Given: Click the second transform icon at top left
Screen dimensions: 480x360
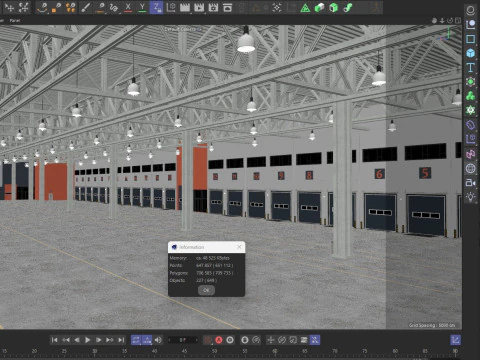Looking at the screenshot, I should (x=24, y=7).
